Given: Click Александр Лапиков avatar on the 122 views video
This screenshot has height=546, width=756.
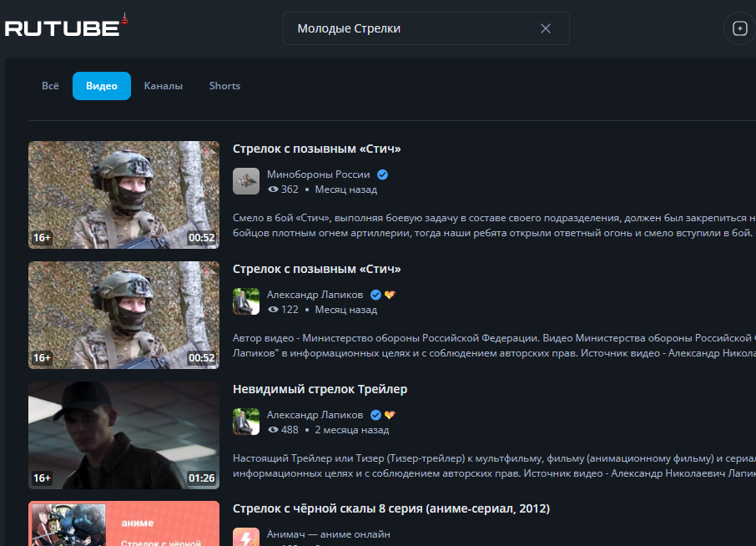Looking at the screenshot, I should 246,301.
